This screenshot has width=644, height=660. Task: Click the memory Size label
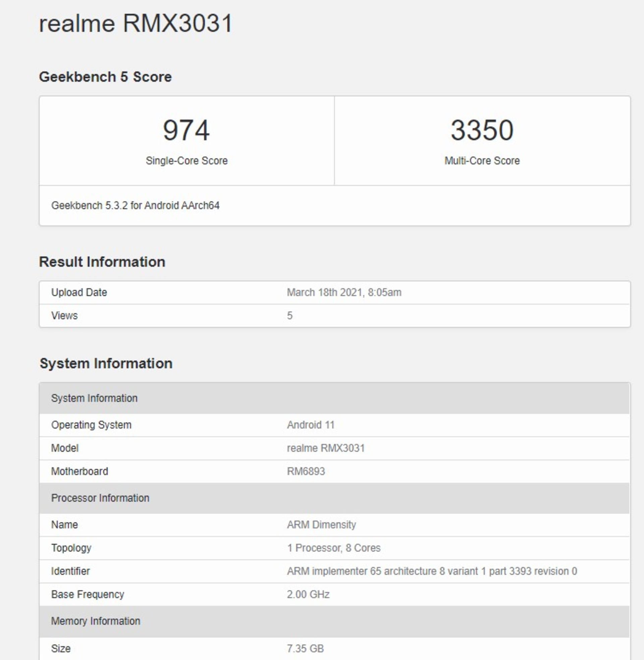(x=61, y=649)
